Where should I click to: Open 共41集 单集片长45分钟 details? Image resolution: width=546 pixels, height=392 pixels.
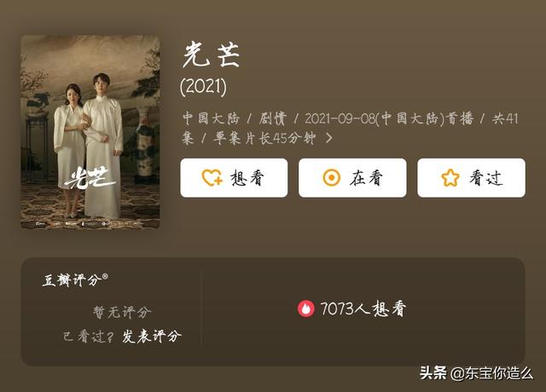(x=350, y=129)
